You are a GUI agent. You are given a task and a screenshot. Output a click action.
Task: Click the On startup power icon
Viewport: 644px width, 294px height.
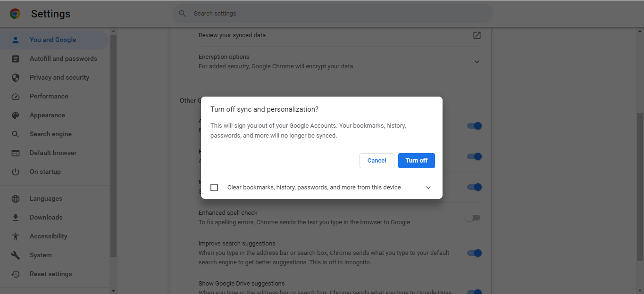point(16,172)
